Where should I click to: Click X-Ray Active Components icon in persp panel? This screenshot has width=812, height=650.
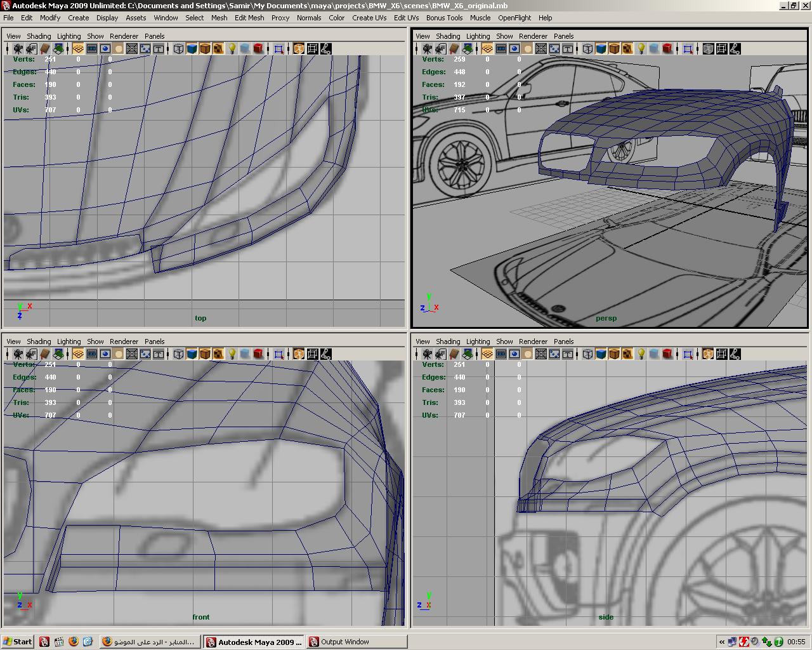pyautogui.click(x=721, y=49)
